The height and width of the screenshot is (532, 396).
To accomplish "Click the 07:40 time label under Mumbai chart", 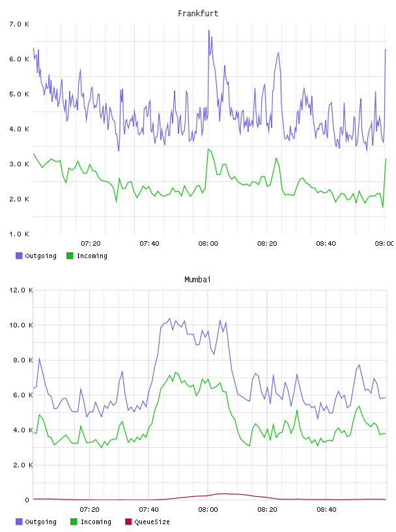I will (148, 510).
